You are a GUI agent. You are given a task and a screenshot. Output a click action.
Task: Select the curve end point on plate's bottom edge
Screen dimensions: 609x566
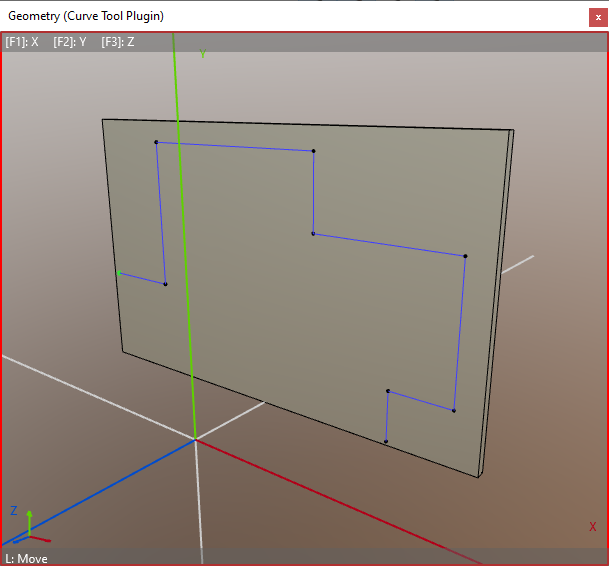[386, 441]
